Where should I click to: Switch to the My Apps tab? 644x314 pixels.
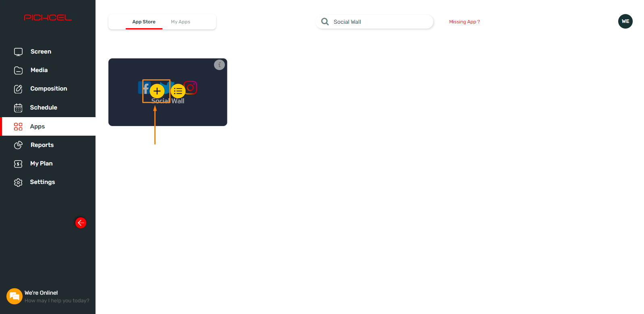click(181, 22)
